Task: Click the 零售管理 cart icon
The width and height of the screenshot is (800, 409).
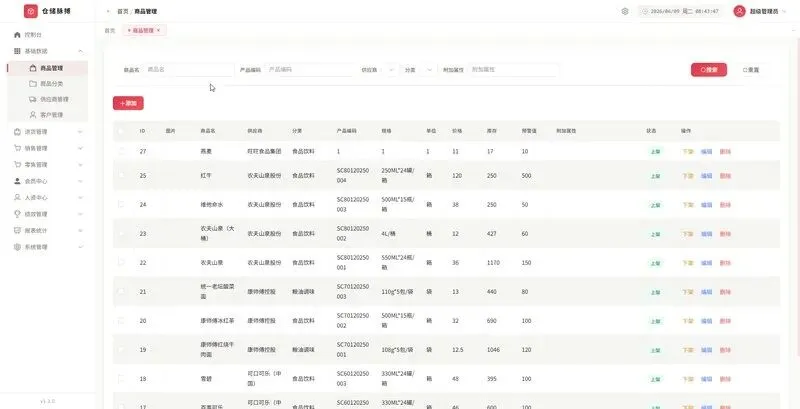Action: coord(17,165)
